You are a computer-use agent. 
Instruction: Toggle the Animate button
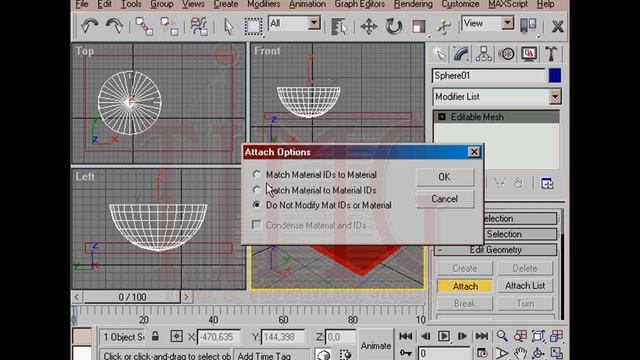click(x=376, y=346)
